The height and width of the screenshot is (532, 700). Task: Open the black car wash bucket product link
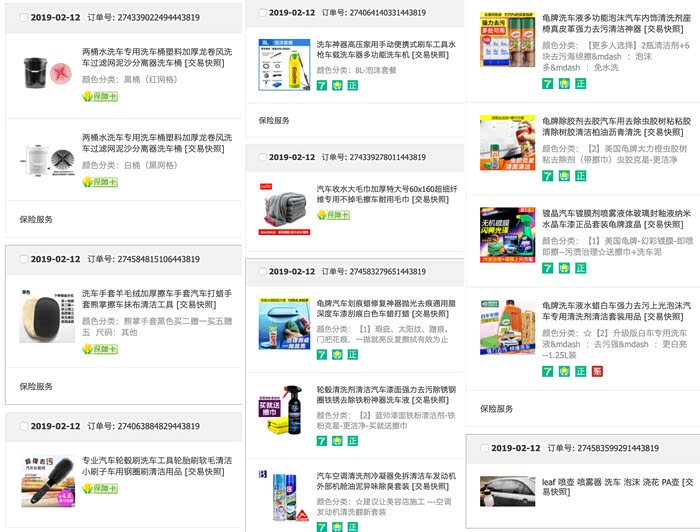pyautogui.click(x=157, y=57)
